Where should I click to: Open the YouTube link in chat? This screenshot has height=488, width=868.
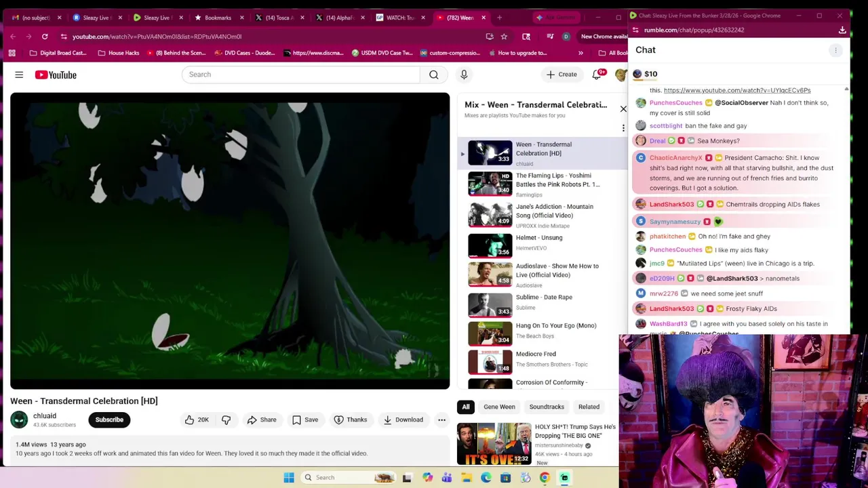(737, 90)
